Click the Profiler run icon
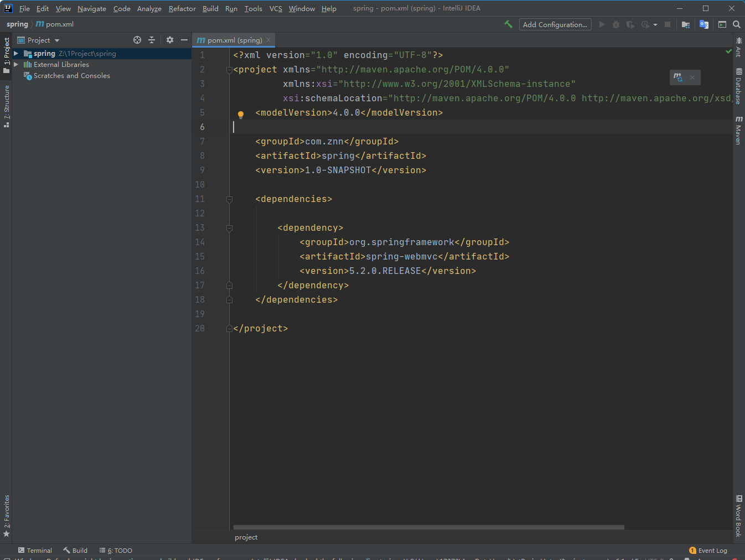 pyautogui.click(x=645, y=24)
